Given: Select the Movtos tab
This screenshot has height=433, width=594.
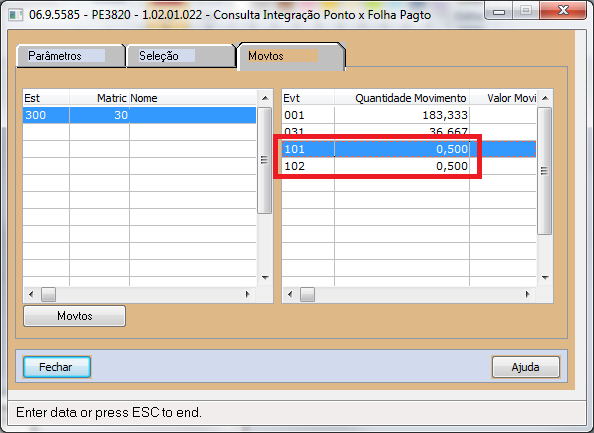Looking at the screenshot, I should tap(291, 56).
